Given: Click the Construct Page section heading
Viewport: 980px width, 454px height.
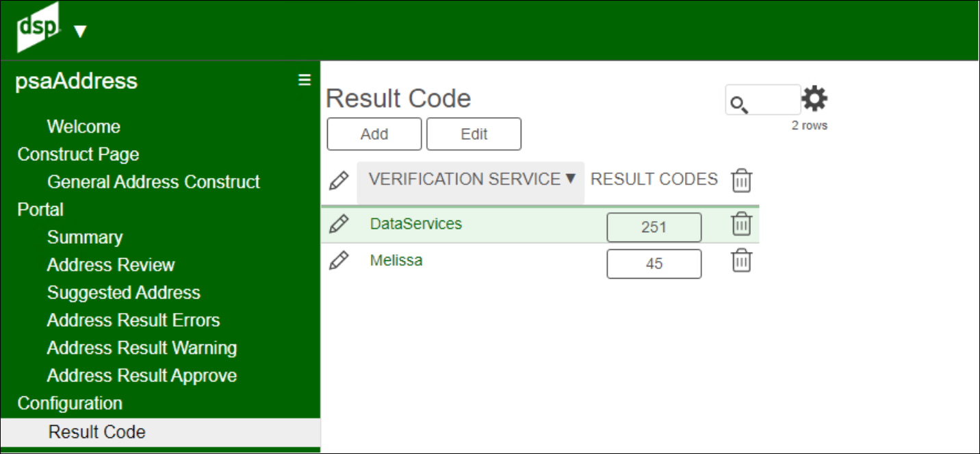Looking at the screenshot, I should 78,155.
